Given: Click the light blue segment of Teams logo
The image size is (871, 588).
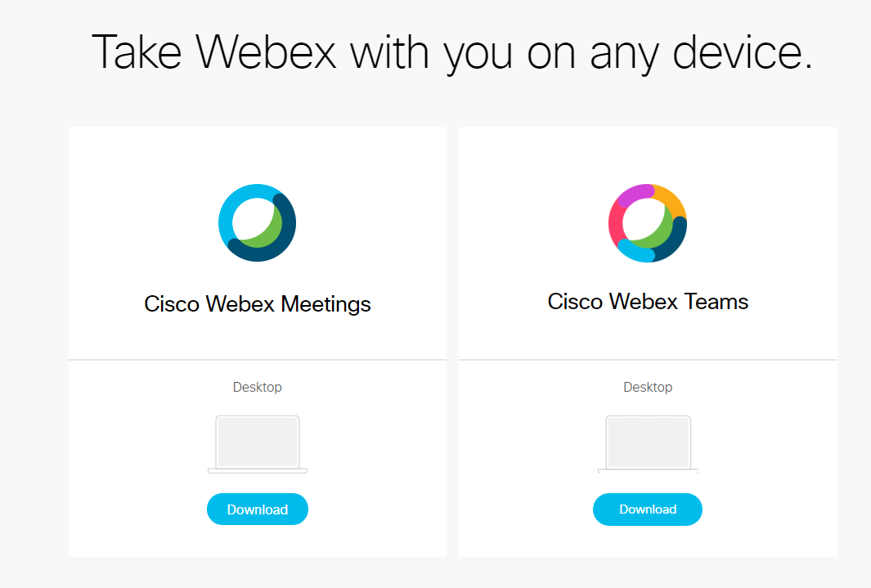Looking at the screenshot, I should (635, 251).
